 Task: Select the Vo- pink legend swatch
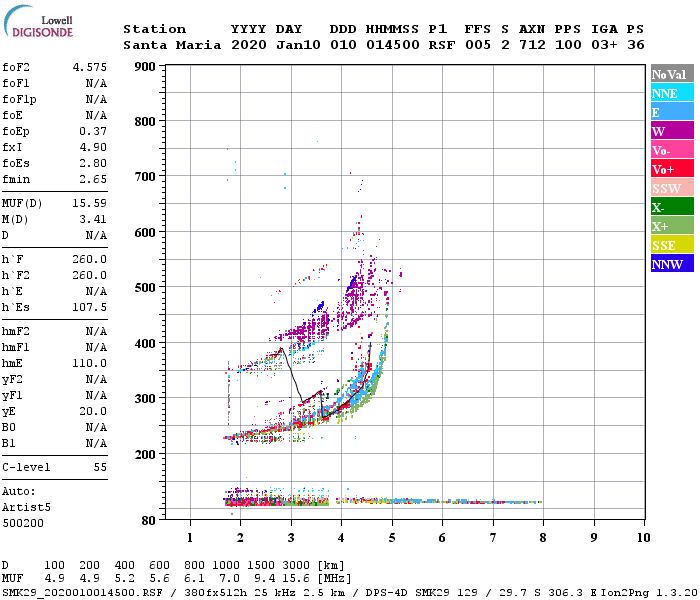[x=672, y=150]
